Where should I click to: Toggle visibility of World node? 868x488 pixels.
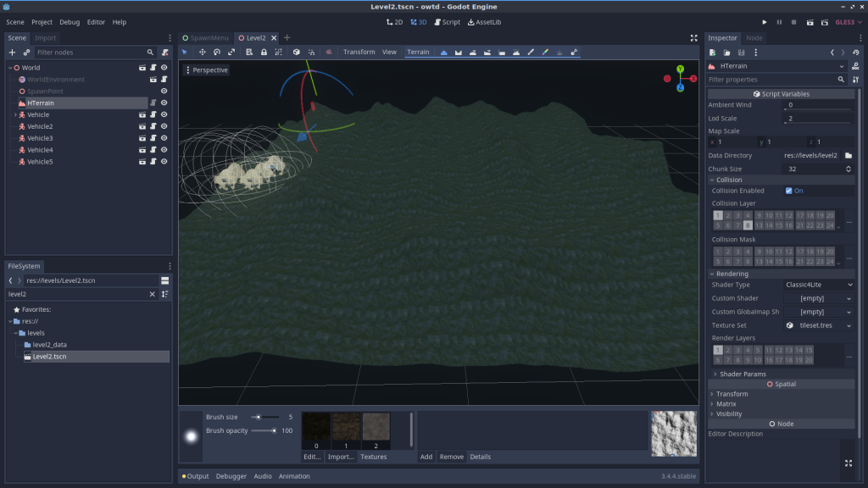[164, 68]
